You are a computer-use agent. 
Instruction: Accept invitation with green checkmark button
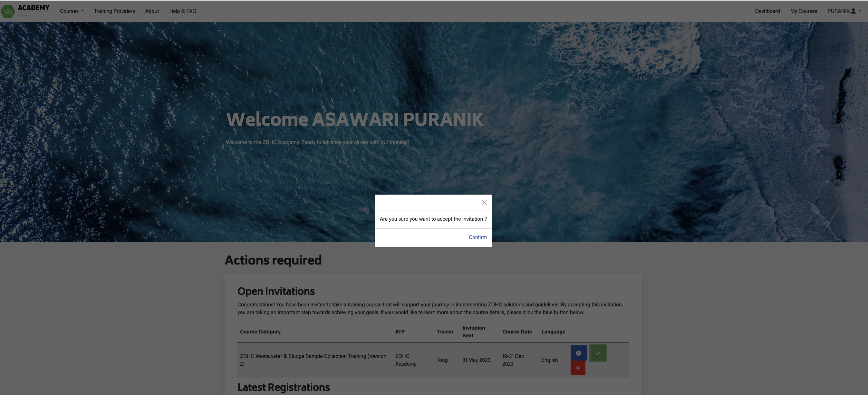pyautogui.click(x=598, y=353)
